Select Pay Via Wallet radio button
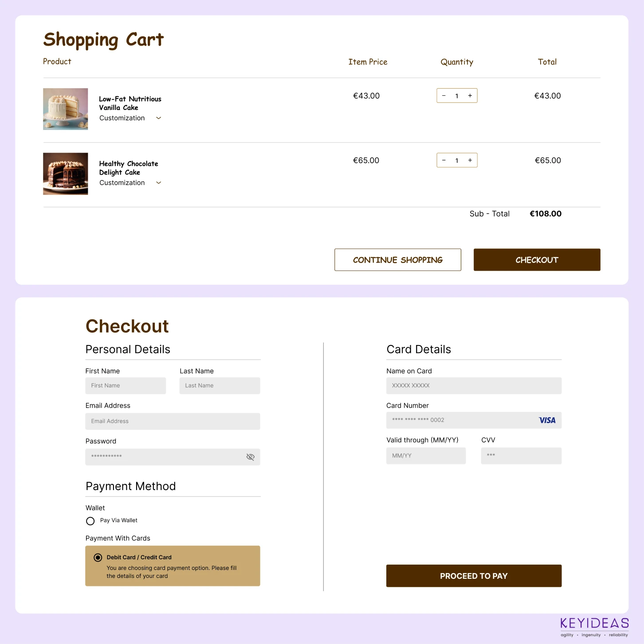The image size is (644, 644). 90,521
